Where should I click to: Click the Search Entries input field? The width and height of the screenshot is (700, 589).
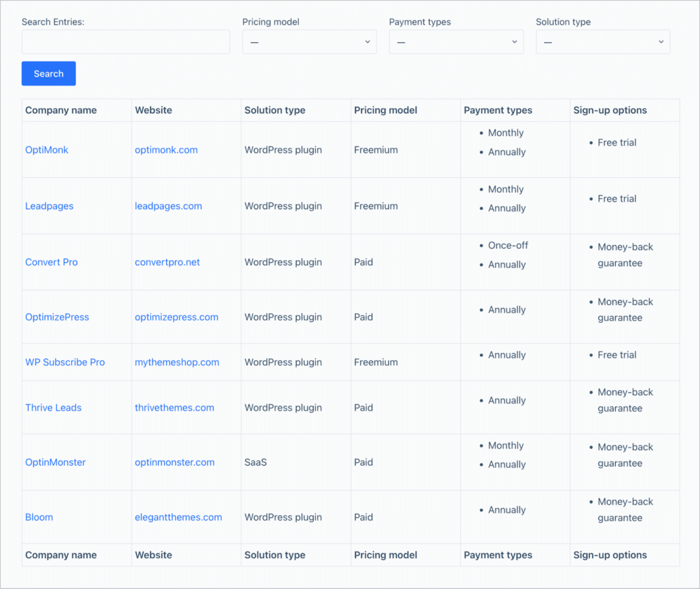[126, 42]
